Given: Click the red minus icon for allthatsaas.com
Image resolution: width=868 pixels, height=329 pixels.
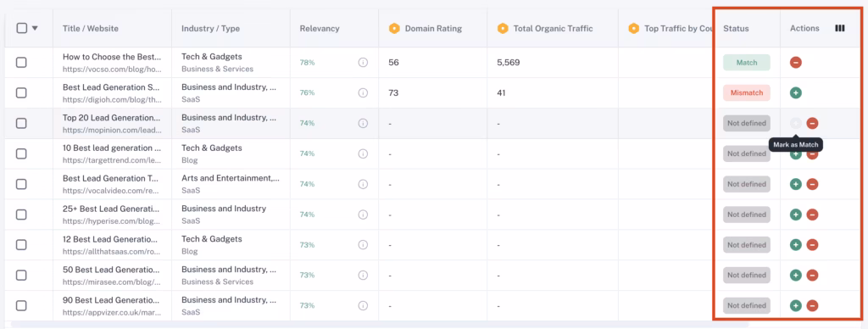Looking at the screenshot, I should [812, 245].
